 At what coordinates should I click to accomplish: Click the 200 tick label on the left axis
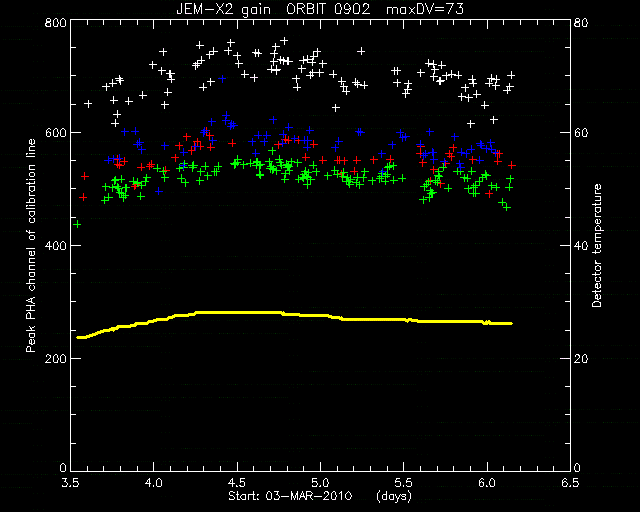pos(55,359)
